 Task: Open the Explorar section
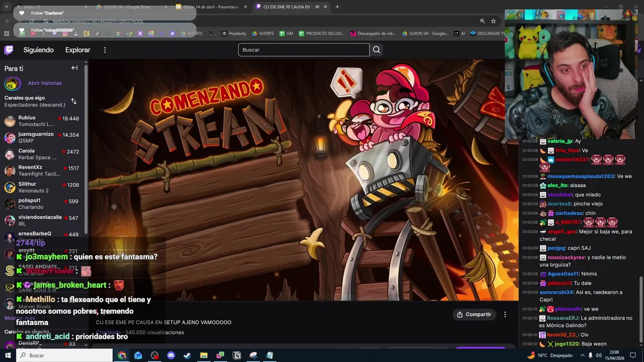77,50
